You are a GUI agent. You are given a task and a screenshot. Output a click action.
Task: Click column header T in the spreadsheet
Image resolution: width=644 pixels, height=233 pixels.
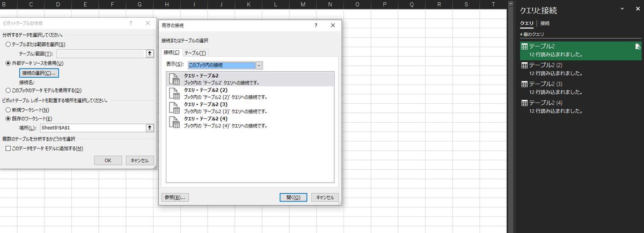[493, 4]
